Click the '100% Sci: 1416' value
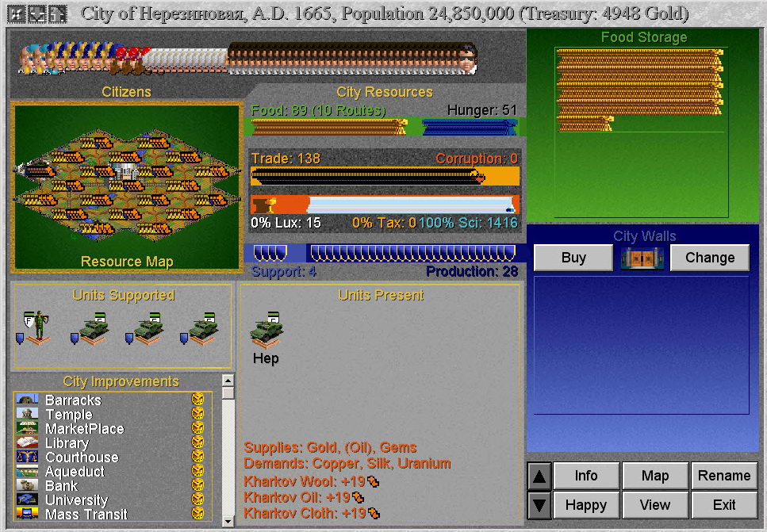 point(468,223)
